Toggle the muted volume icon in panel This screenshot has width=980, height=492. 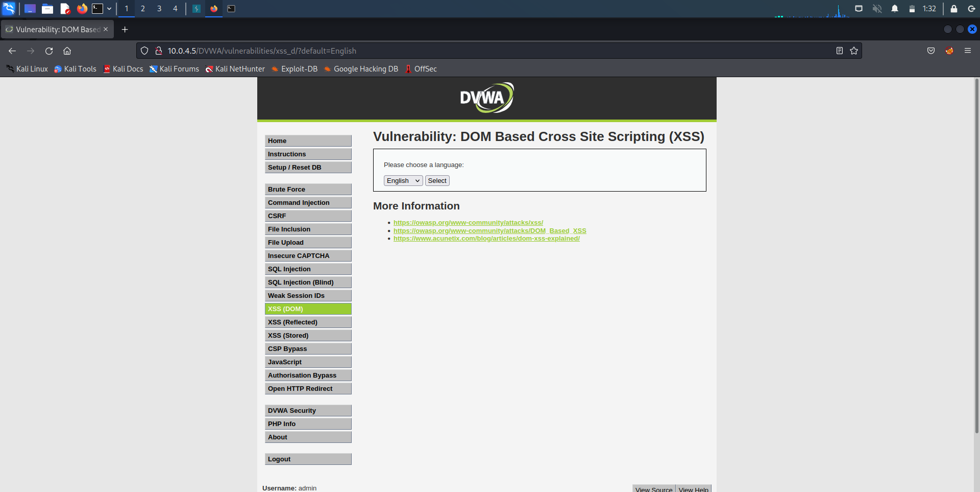(x=877, y=9)
